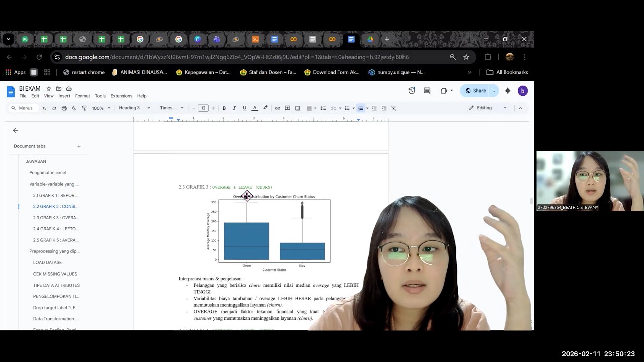Open the Extensions menu

tap(121, 96)
